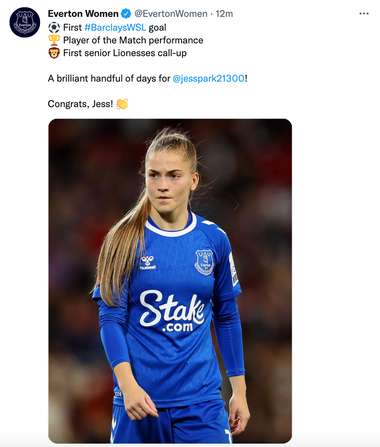
Task: Open the @EvertonWomen handle
Action: pyautogui.click(x=171, y=14)
